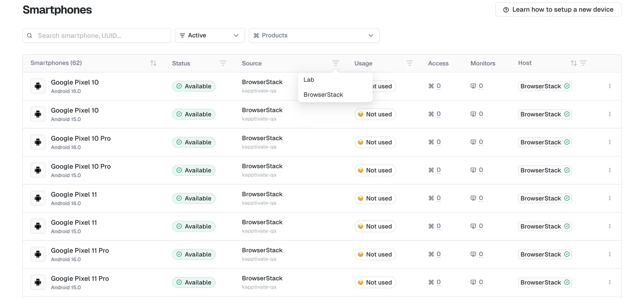This screenshot has width=644, height=299.
Task: Click Available badge of Pixel 10 Android 16.0
Action: pos(194,86)
